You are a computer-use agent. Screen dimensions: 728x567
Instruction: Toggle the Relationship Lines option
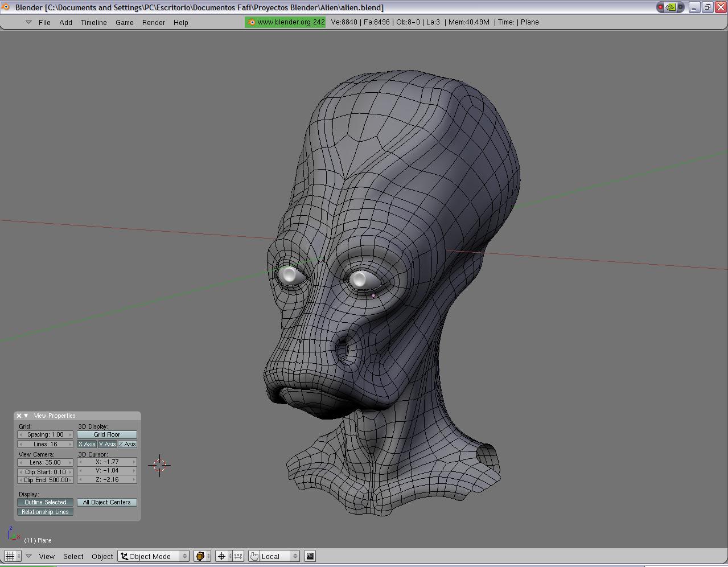click(46, 512)
